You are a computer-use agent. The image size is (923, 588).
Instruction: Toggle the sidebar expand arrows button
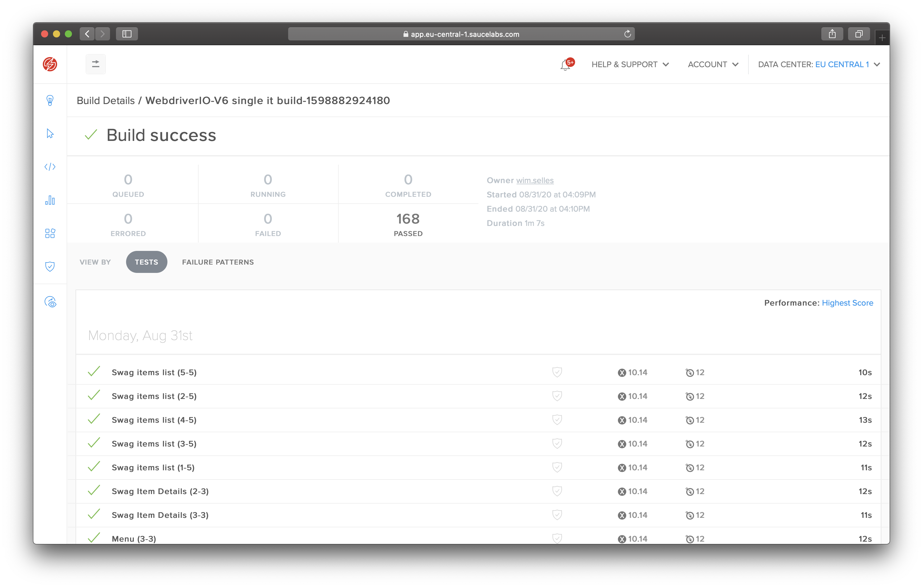[95, 64]
